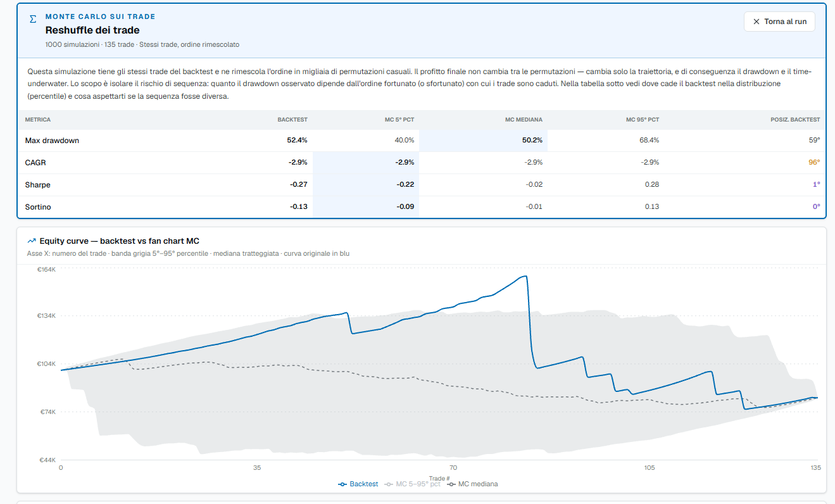Click the trend-line icon beside Equity curve title
Screen dimensions: 835x504
[x=32, y=241]
